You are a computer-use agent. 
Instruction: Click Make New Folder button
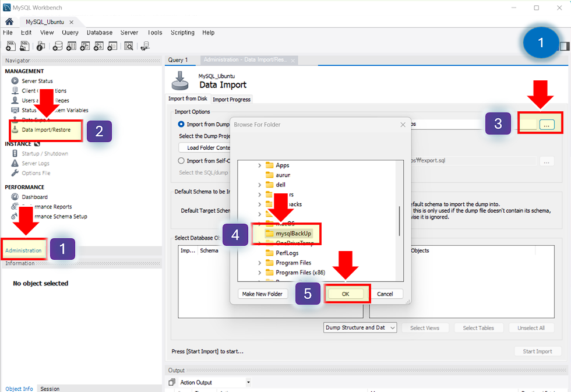point(262,294)
